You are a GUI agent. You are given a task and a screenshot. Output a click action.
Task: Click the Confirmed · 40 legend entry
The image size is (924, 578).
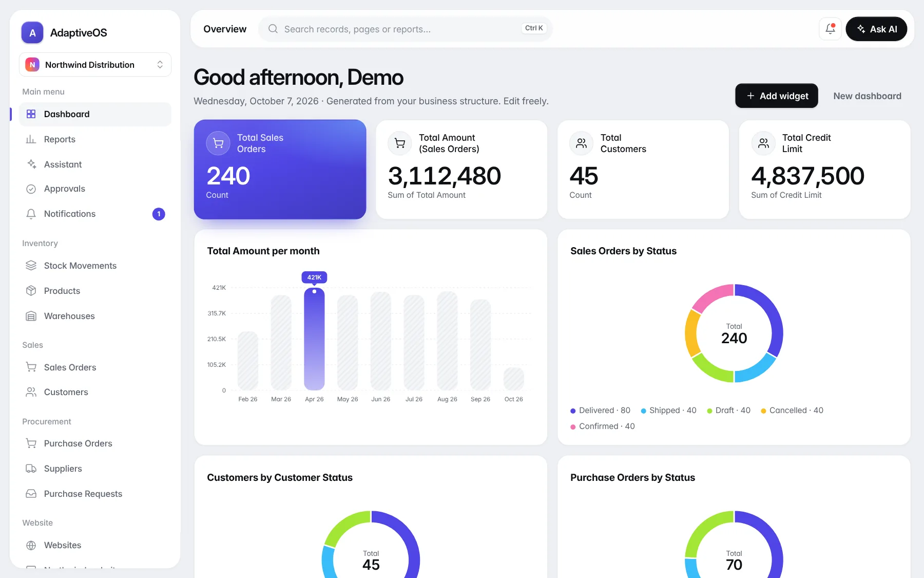(603, 426)
